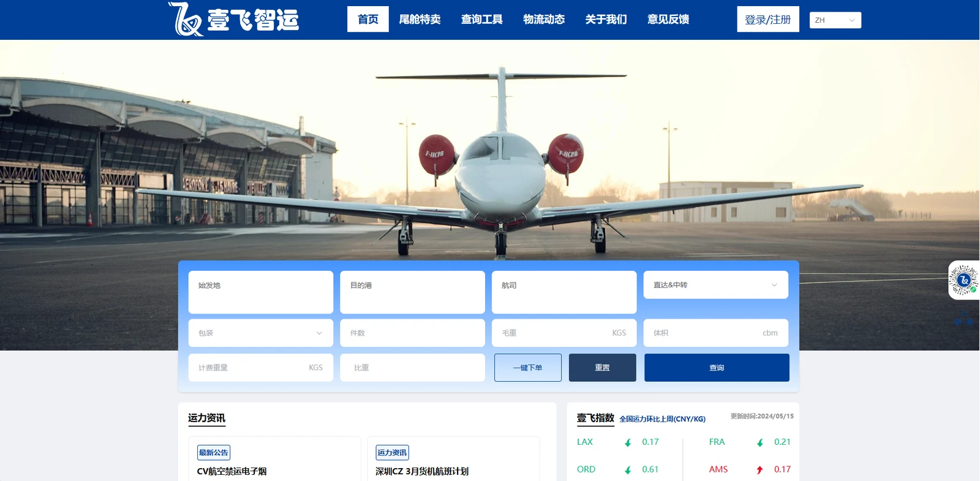This screenshot has height=481, width=980.
Task: Click the green down arrow beside ORD
Action: (628, 470)
